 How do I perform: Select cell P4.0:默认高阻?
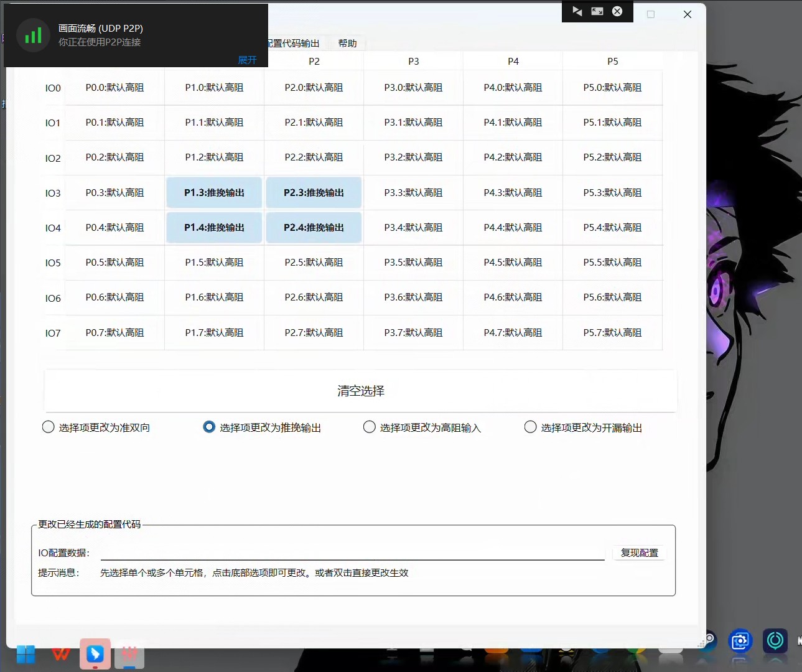coord(513,88)
